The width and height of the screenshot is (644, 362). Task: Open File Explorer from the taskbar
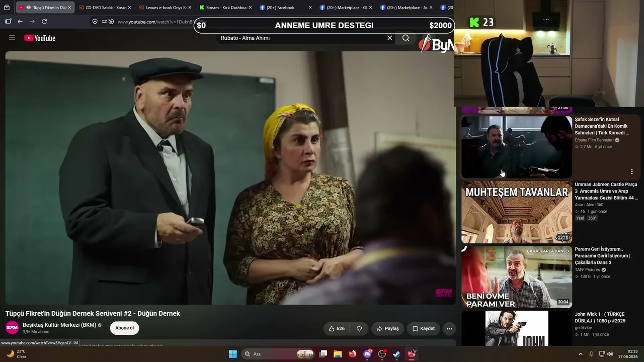tap(338, 354)
